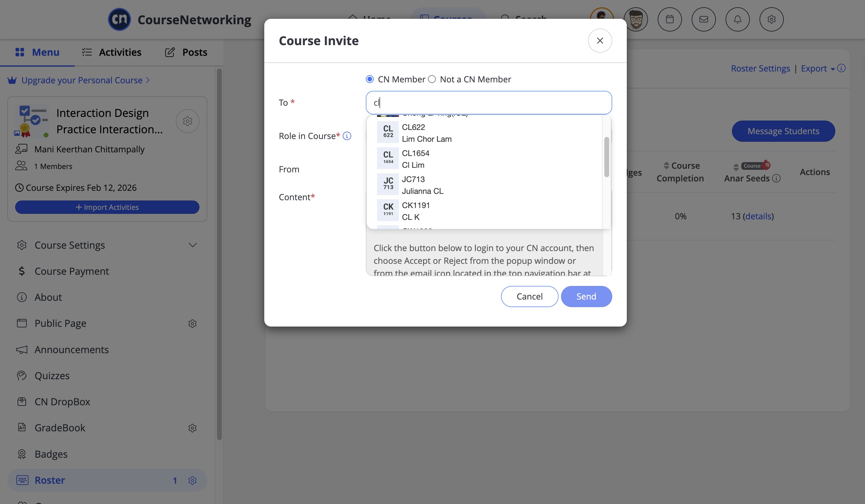Click the invite Content text area
The image size is (865, 504).
[489, 252]
